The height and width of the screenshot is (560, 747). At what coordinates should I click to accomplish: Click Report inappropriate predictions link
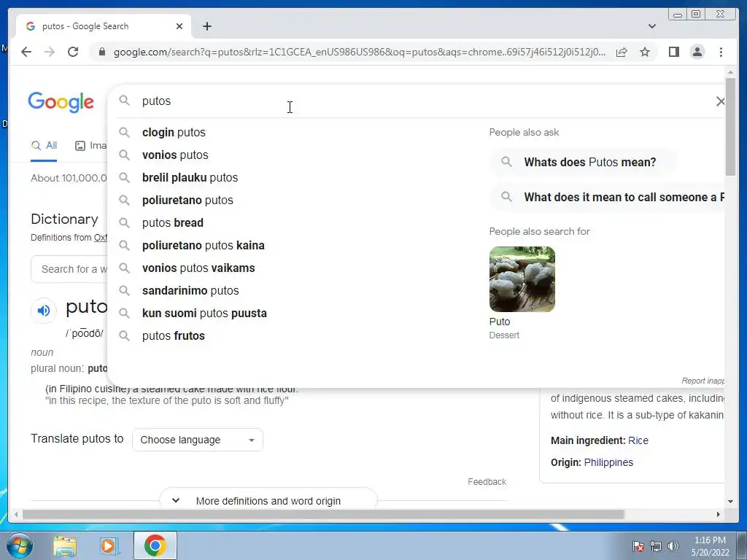tap(703, 381)
